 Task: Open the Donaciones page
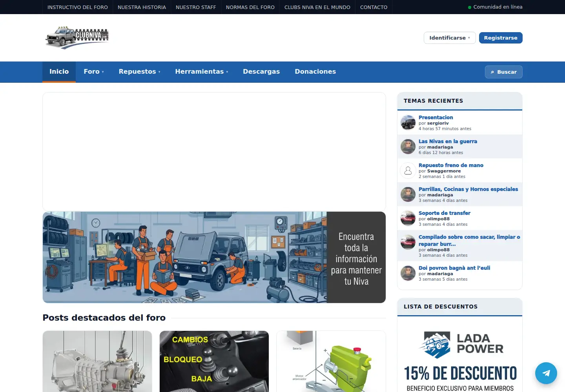click(x=315, y=72)
